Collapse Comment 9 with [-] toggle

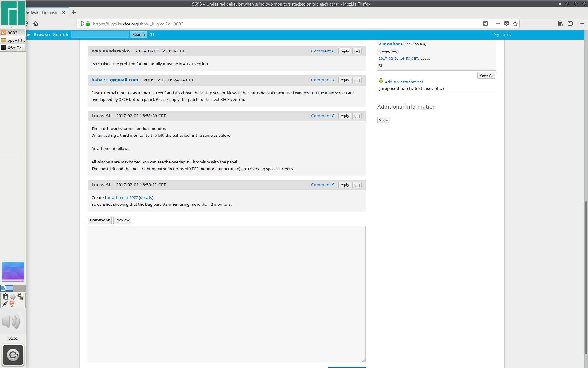tap(357, 185)
